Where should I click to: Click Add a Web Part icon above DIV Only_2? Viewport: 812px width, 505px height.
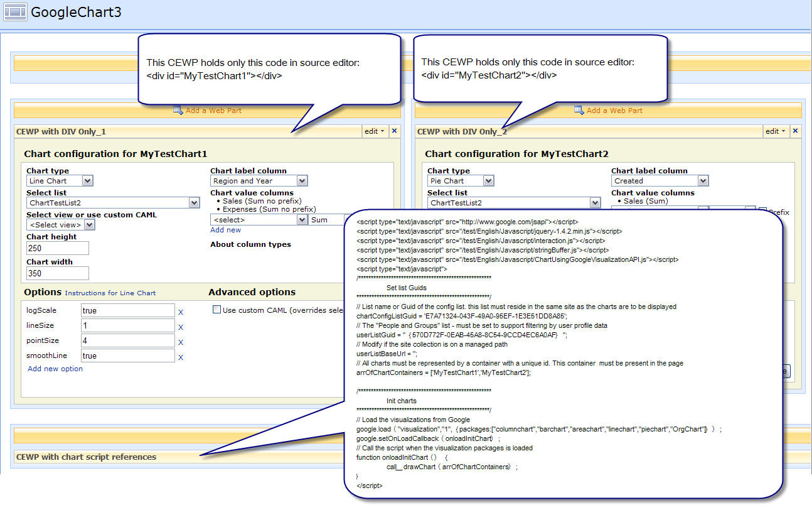coord(579,111)
